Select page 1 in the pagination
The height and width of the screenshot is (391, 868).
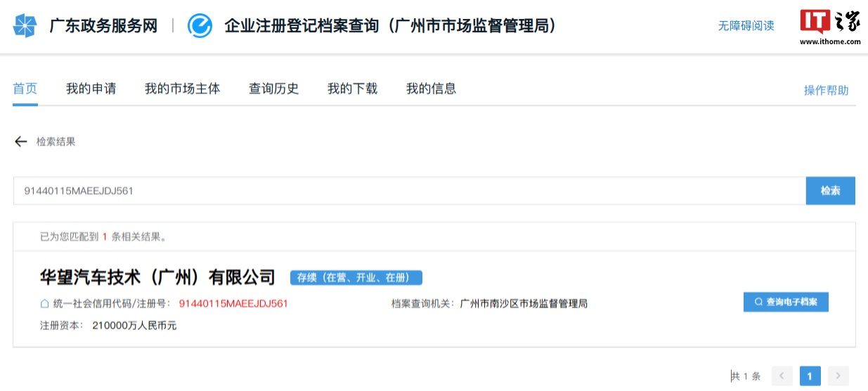(810, 376)
